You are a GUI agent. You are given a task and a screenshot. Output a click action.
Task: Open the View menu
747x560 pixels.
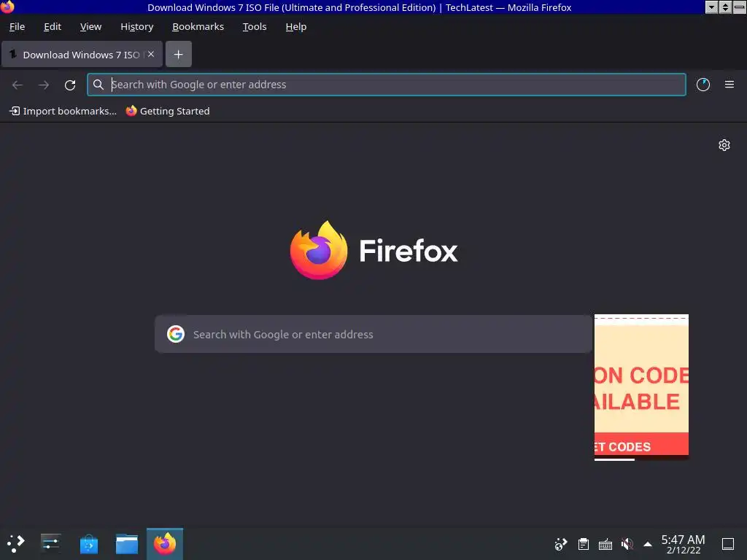(90, 27)
